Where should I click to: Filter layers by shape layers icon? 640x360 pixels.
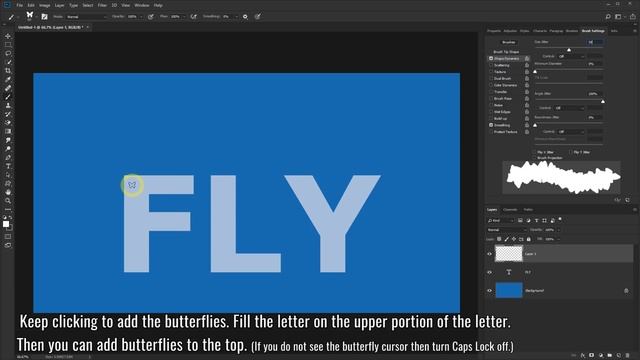[x=544, y=220]
